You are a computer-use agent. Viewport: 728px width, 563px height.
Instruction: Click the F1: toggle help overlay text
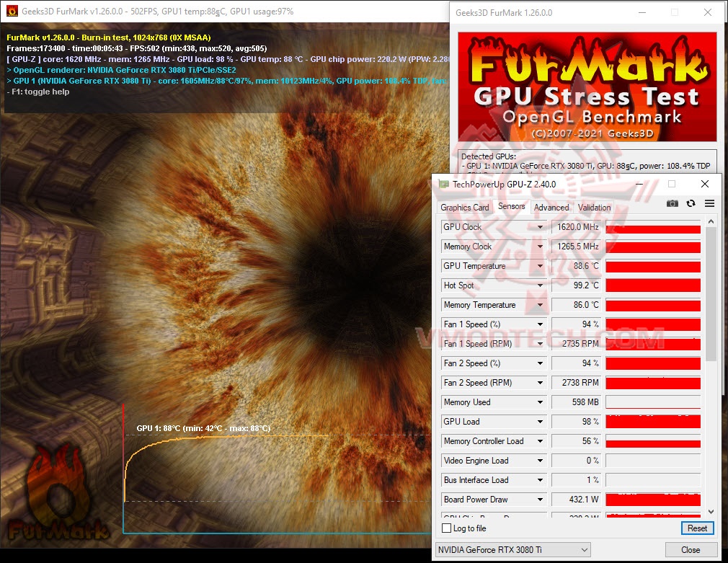[x=38, y=92]
